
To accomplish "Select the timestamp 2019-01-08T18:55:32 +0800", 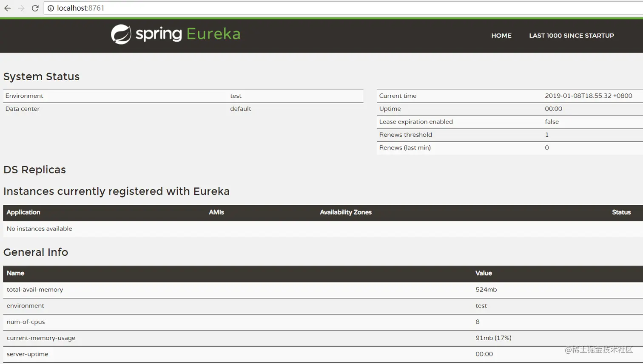I will point(588,96).
